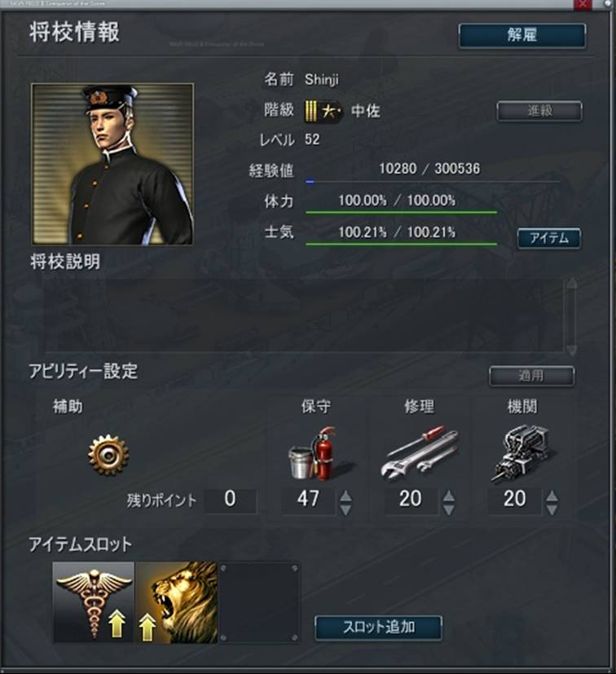The height and width of the screenshot is (674, 616).
Task: Click the golden lion item slot
Action: (177, 602)
